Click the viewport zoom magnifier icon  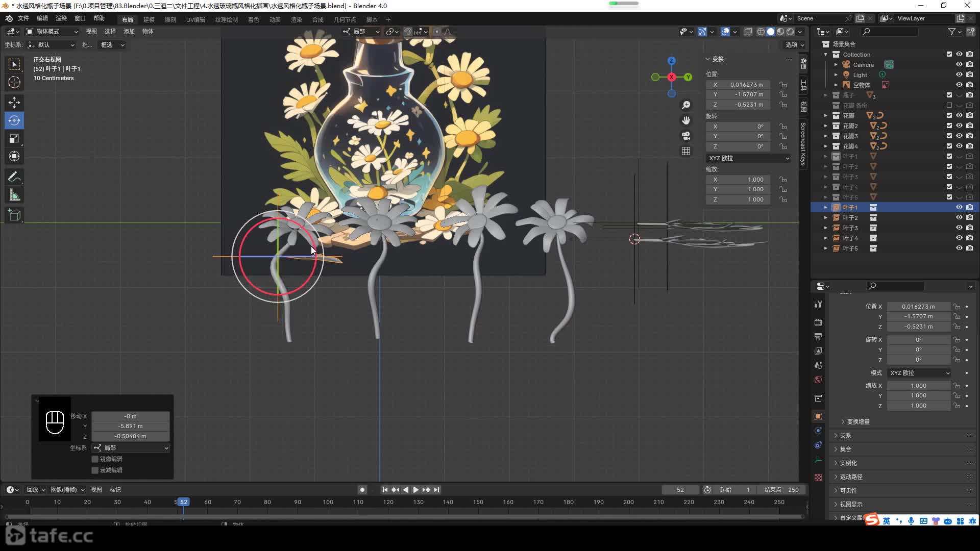point(686,105)
